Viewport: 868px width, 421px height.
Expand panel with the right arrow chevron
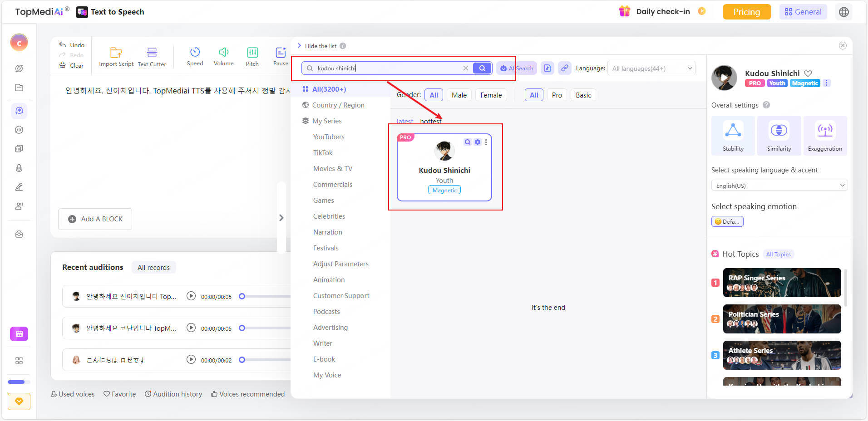tap(281, 218)
